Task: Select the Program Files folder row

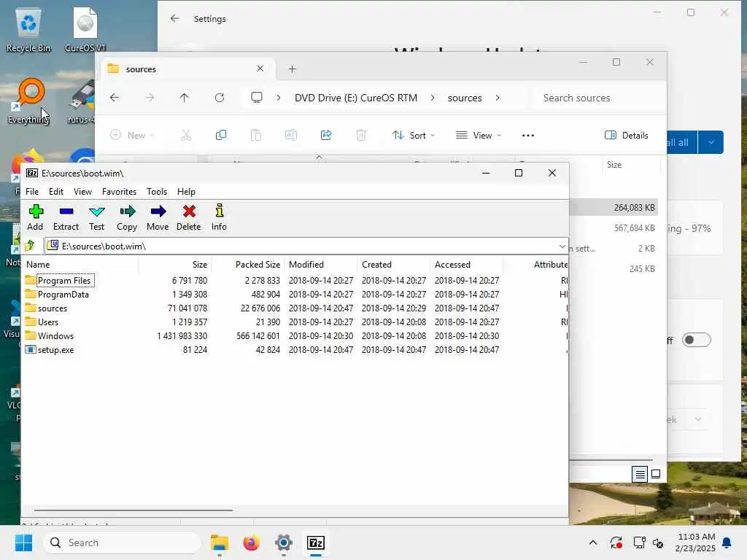Action: 295,281
